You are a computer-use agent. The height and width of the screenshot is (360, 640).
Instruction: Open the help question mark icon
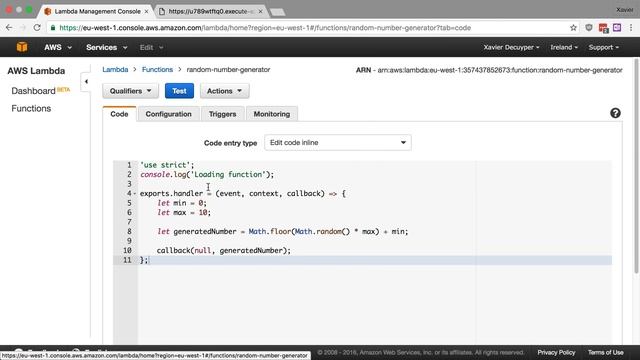pyautogui.click(x=615, y=113)
